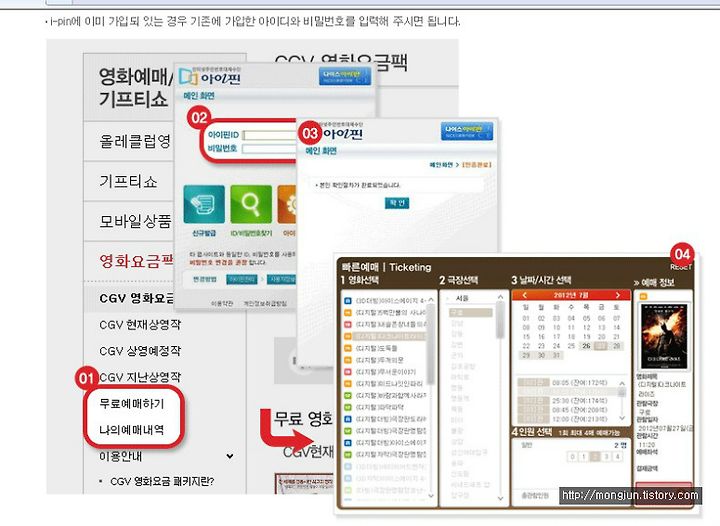Select date 29 in the calendar
The width and height of the screenshot is (720, 526).
pyautogui.click(x=526, y=355)
